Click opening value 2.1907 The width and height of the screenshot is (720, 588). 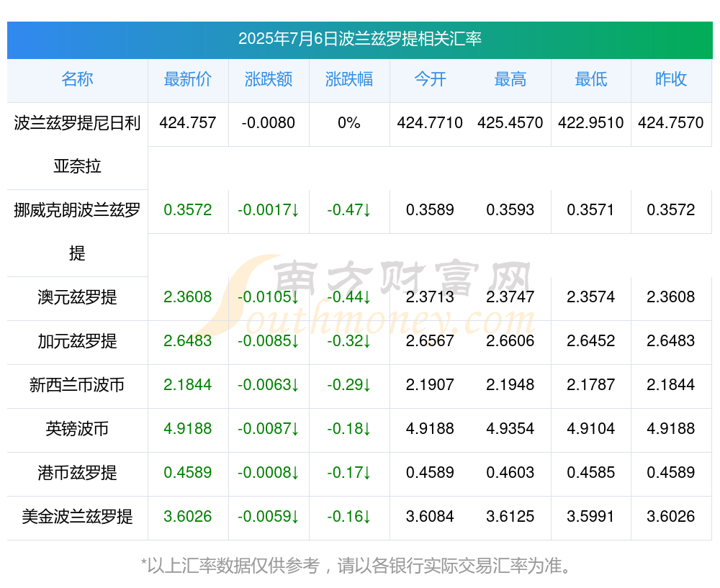point(430,384)
